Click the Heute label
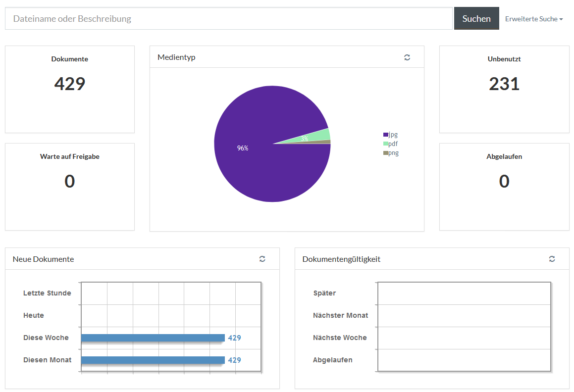The height and width of the screenshot is (392, 574). coord(34,315)
